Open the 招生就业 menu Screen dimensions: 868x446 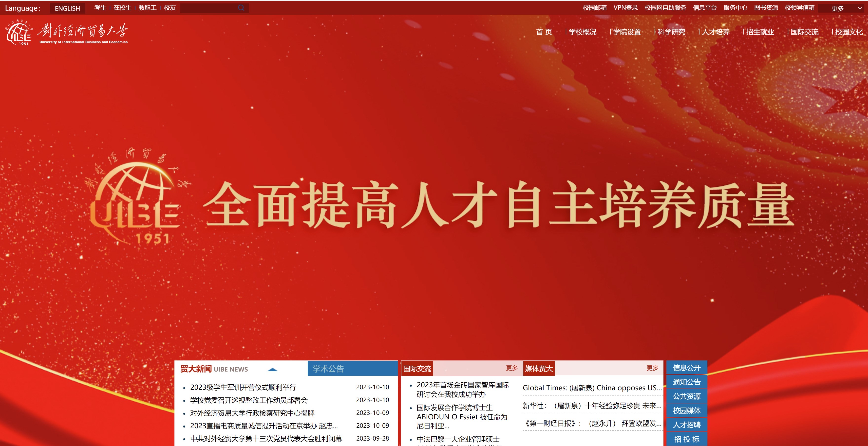pos(760,32)
